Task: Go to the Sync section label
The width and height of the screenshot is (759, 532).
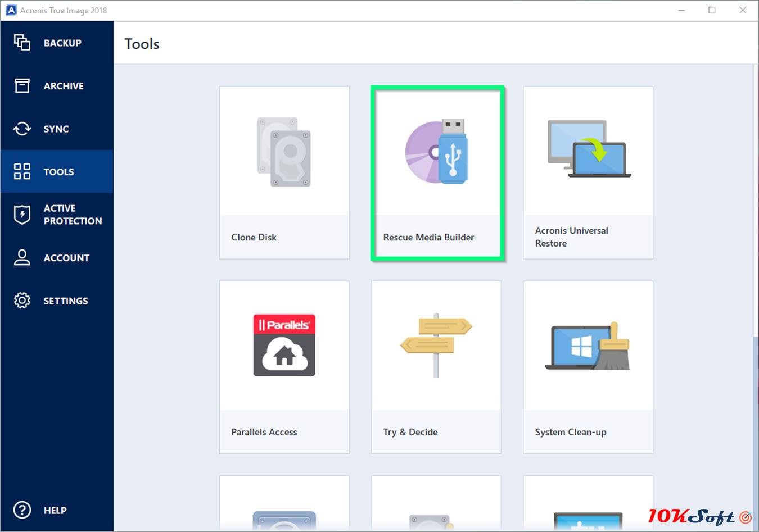Action: [56, 129]
